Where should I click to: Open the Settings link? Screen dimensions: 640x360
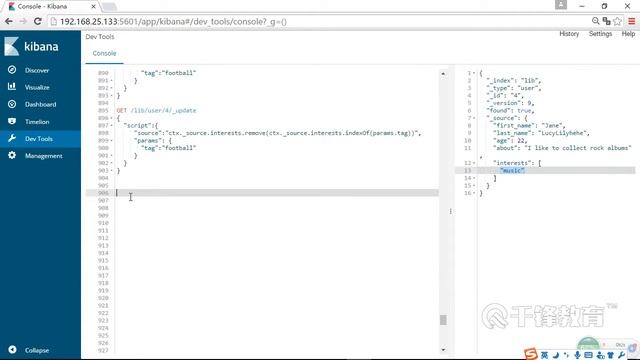click(600, 34)
